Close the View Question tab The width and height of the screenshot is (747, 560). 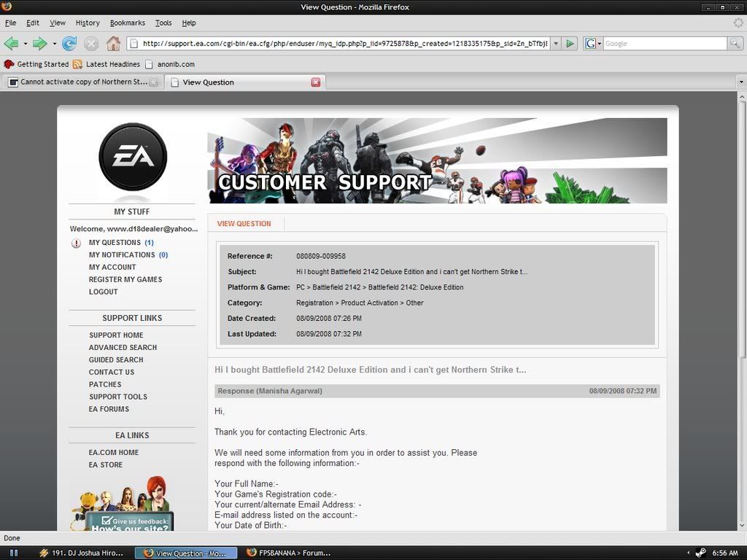point(315,82)
